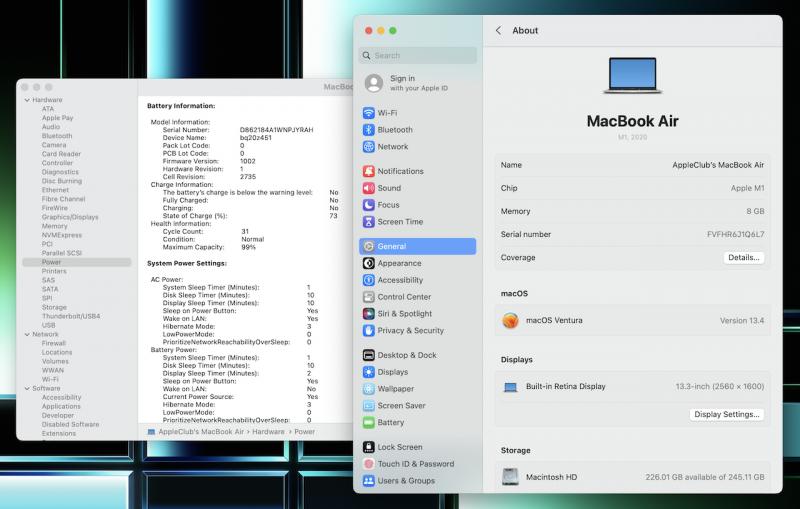Click the Apple ID avatar icon

(373, 83)
